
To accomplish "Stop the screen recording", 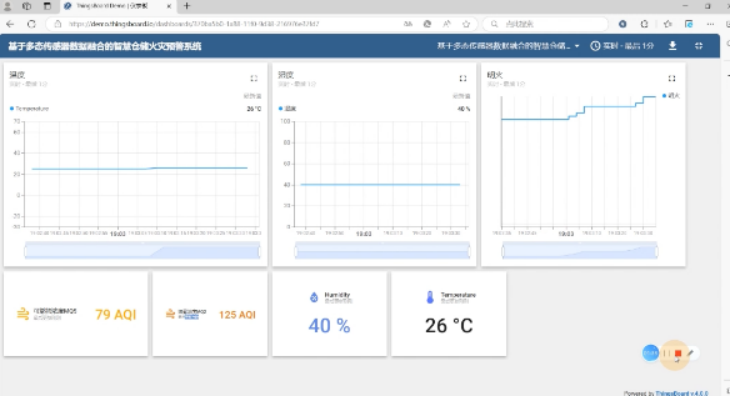I will [x=678, y=353].
